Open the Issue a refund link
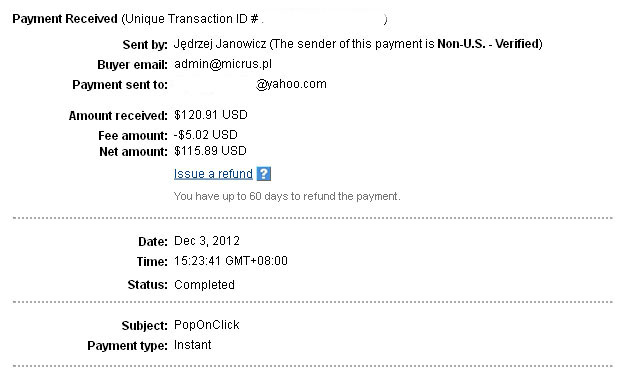The width and height of the screenshot is (626, 380). [213, 174]
